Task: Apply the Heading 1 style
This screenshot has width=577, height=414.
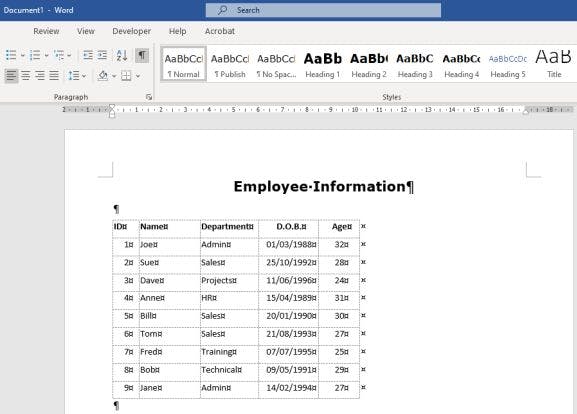Action: 322,64
